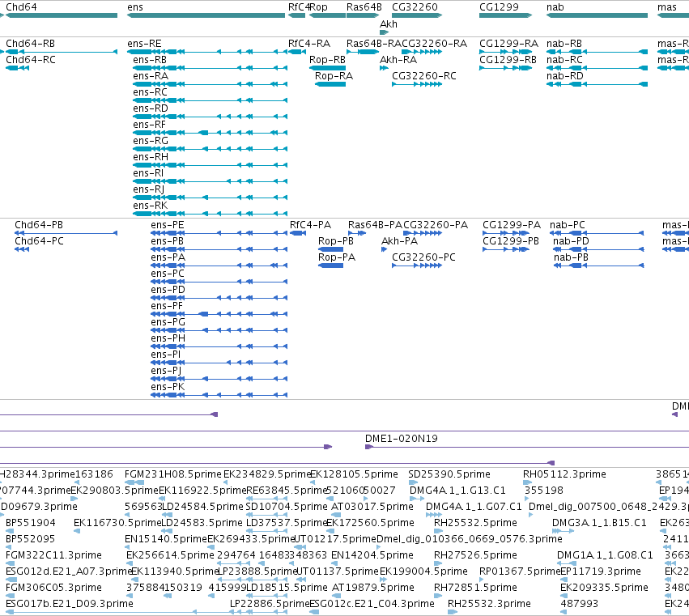This screenshot has width=689, height=616.
Task: Click the nab-RD transcript label
Action: (x=564, y=76)
